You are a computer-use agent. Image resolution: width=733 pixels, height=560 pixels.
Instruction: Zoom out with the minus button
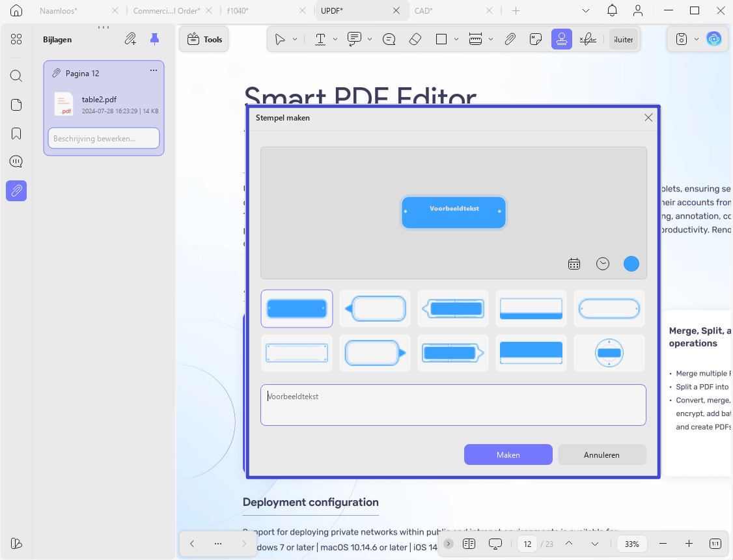pos(663,544)
